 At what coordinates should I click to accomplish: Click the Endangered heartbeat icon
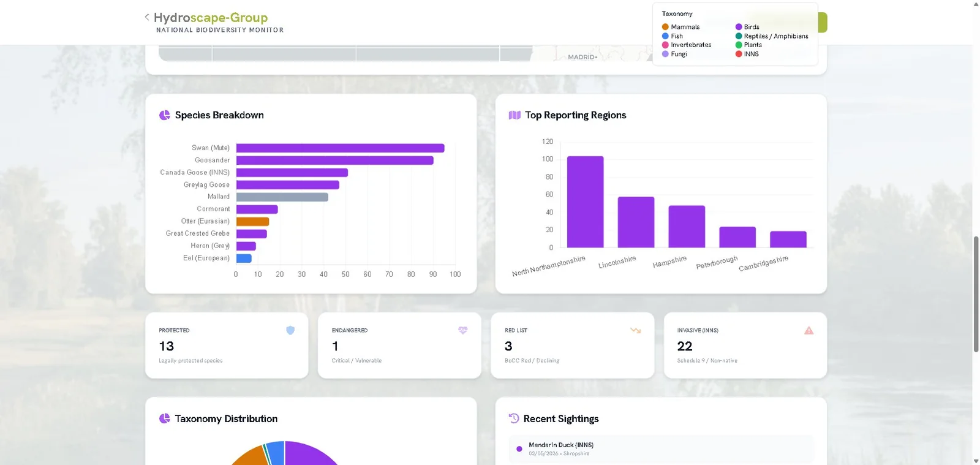coord(463,330)
